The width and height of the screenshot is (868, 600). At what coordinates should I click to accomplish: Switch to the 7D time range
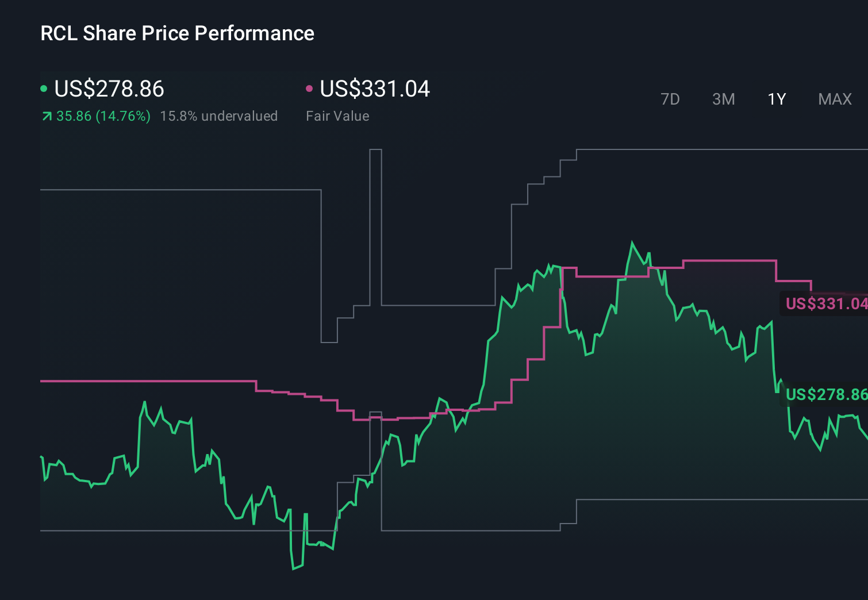[x=670, y=99]
